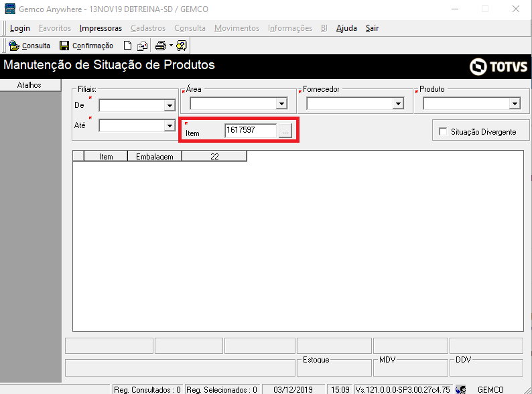
Task: Expand the Área dropdown
Action: tap(281, 103)
